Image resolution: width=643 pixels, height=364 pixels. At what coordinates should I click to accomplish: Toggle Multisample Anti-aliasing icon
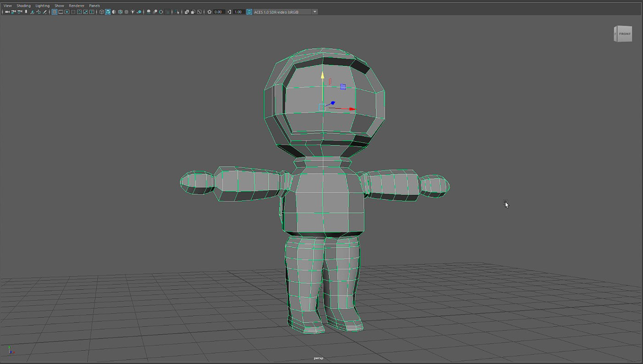(x=161, y=12)
